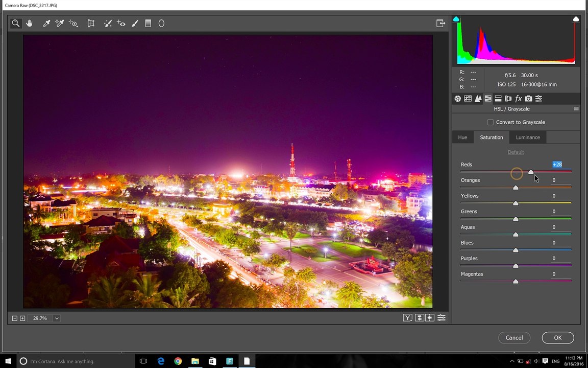Image resolution: width=588 pixels, height=368 pixels.
Task: Enable Convert to Grayscale checkbox
Action: (x=490, y=122)
